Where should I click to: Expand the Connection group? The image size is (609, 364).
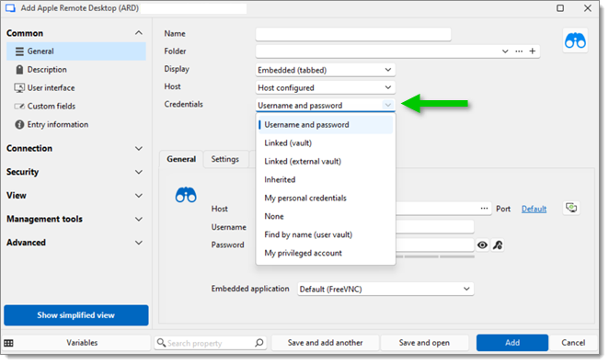(139, 148)
